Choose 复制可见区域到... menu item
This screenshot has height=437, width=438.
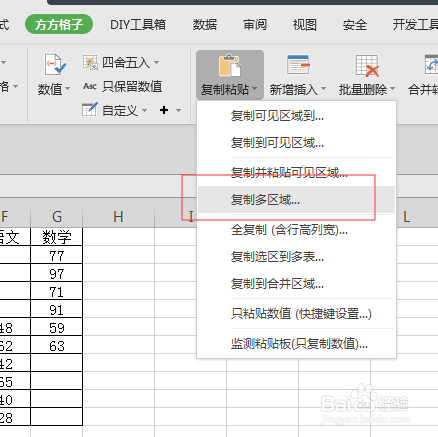pyautogui.click(x=296, y=116)
